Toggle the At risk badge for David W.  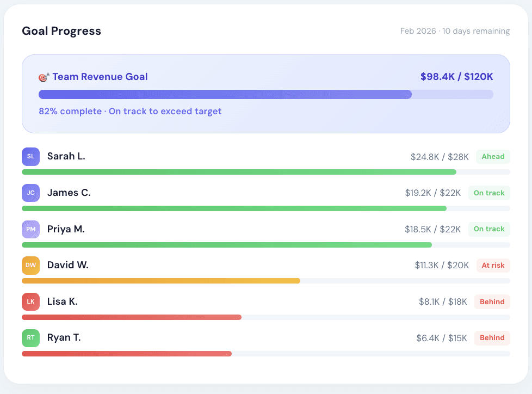[493, 265]
